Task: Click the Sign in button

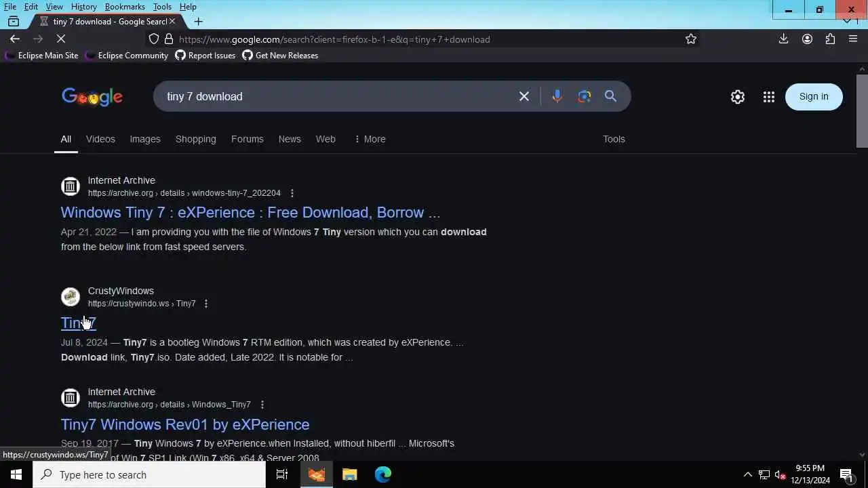Action: tap(814, 96)
